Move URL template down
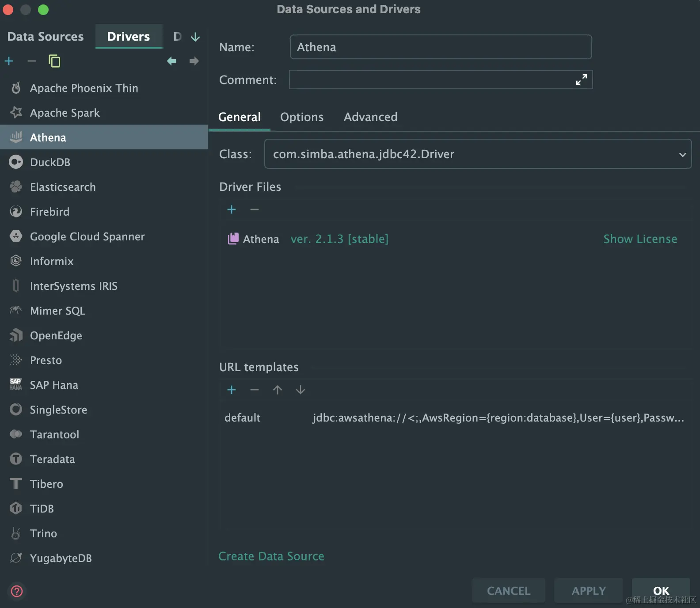The height and width of the screenshot is (608, 700). (x=301, y=390)
